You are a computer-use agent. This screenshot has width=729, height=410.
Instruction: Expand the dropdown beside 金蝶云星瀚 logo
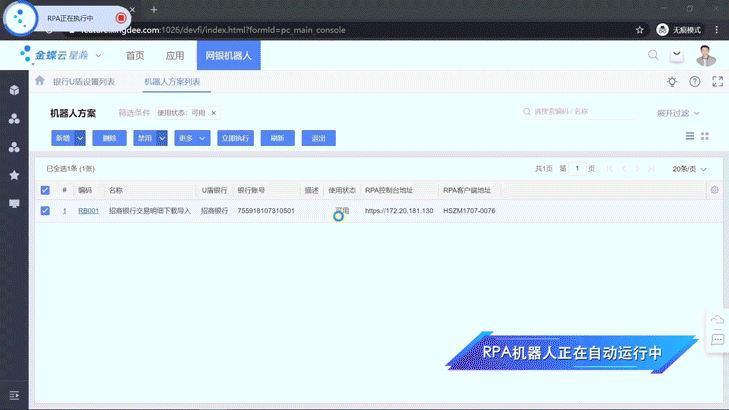point(99,56)
